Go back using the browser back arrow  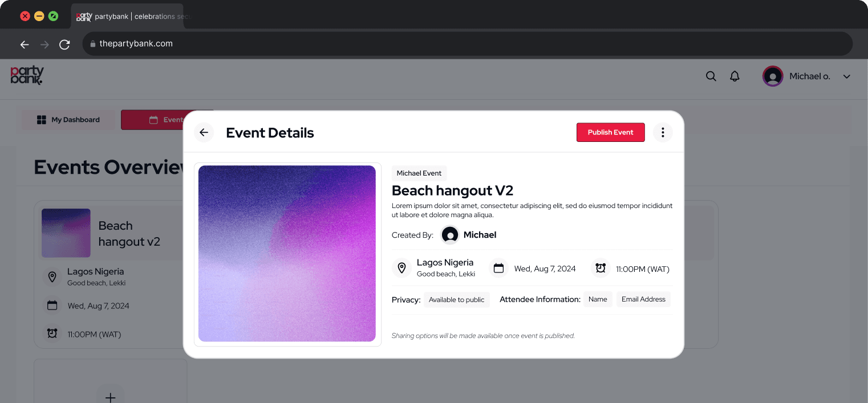pos(25,44)
